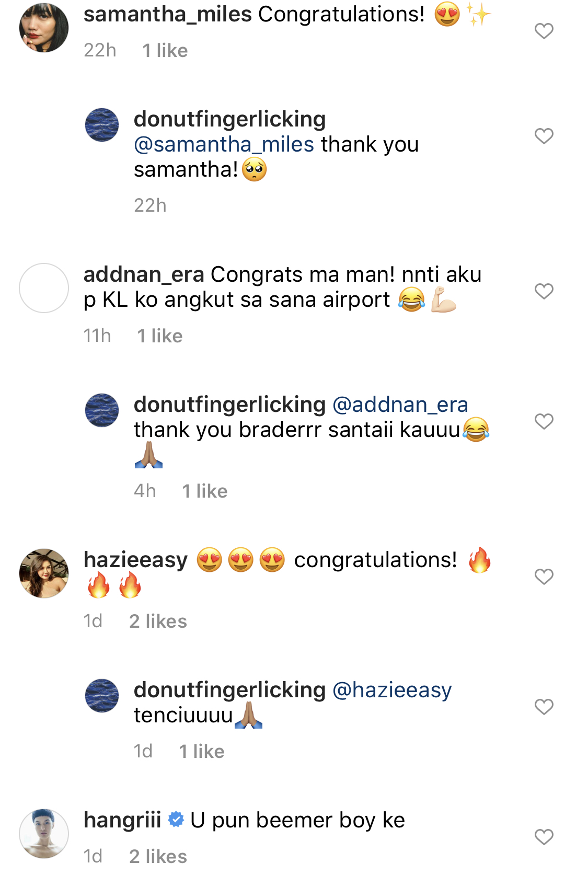Tap heart on 'thank you braderrr' reply
Screen dimensions: 588x875
pyautogui.click(x=544, y=421)
